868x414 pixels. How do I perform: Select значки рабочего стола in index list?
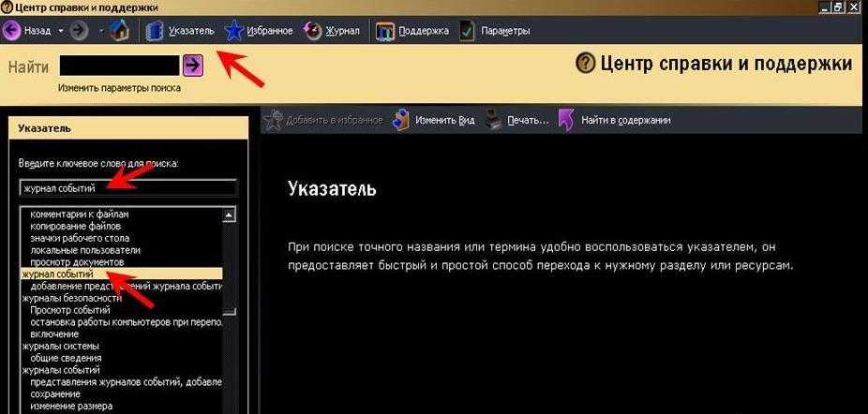pos(80,238)
